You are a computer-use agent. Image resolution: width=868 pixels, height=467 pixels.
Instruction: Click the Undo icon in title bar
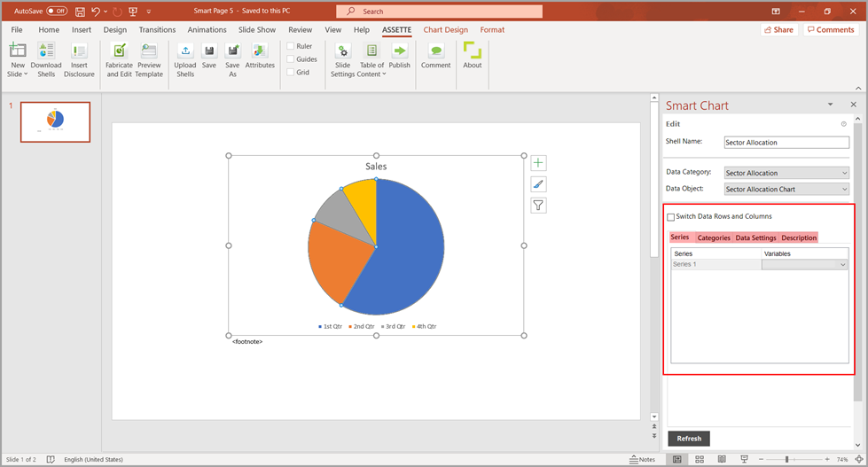96,11
